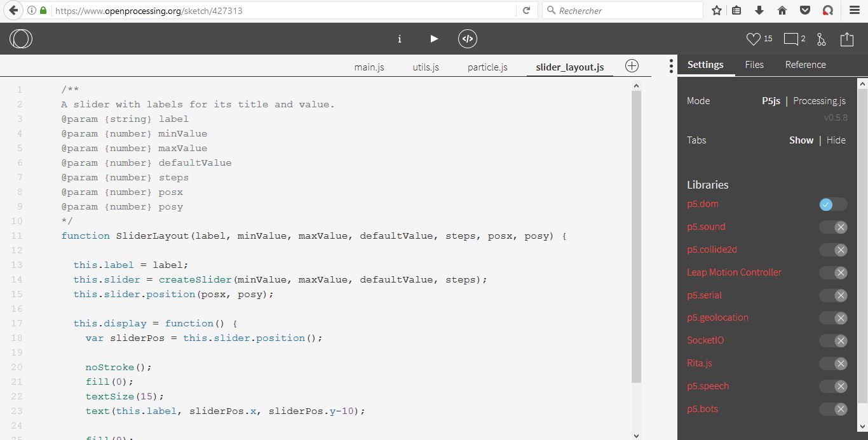Select P5js mode
The height and width of the screenshot is (440, 868).
click(x=771, y=101)
